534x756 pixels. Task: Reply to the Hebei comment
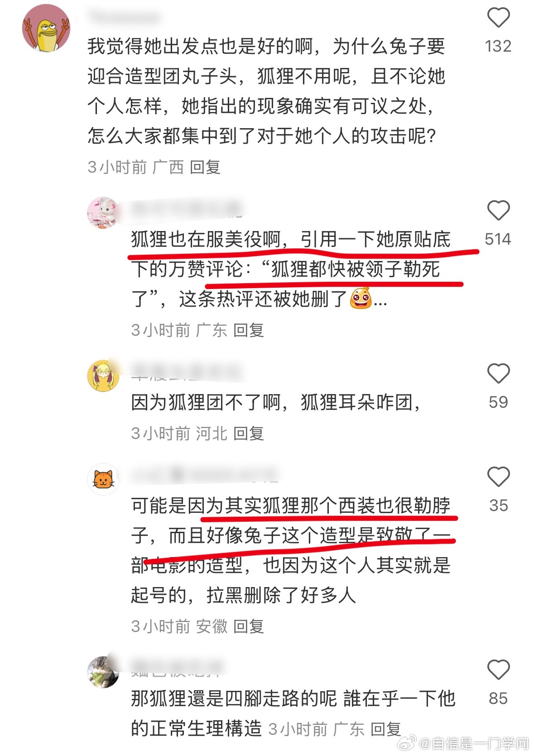coord(249,433)
